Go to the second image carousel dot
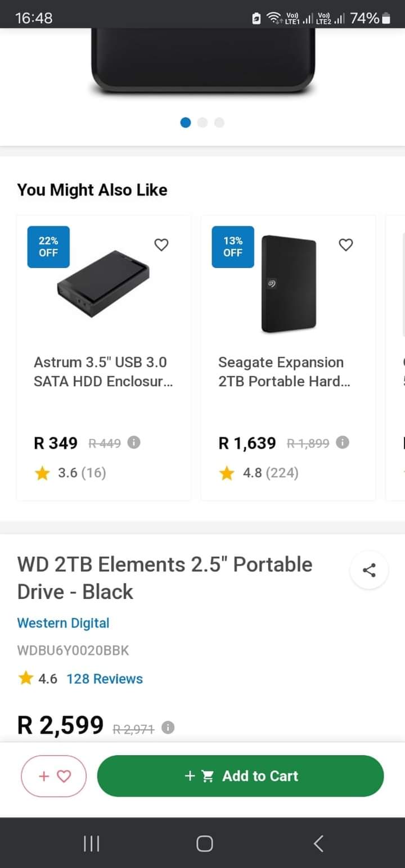This screenshot has width=405, height=868. click(202, 123)
